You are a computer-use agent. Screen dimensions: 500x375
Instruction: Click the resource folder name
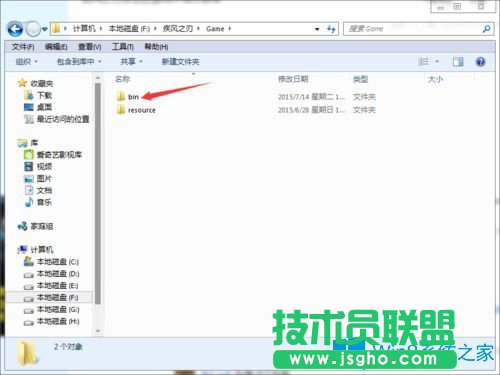point(142,110)
